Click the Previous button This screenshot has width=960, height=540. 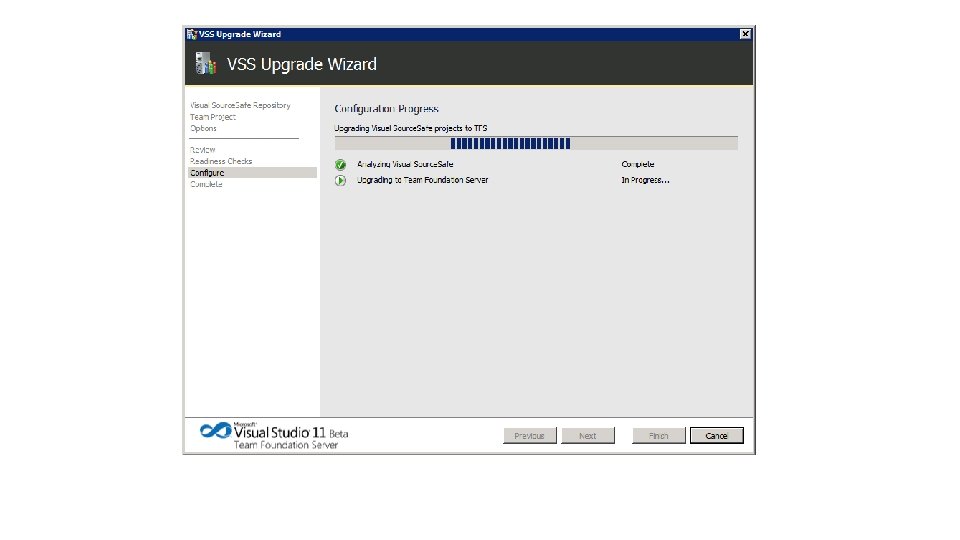tap(530, 436)
